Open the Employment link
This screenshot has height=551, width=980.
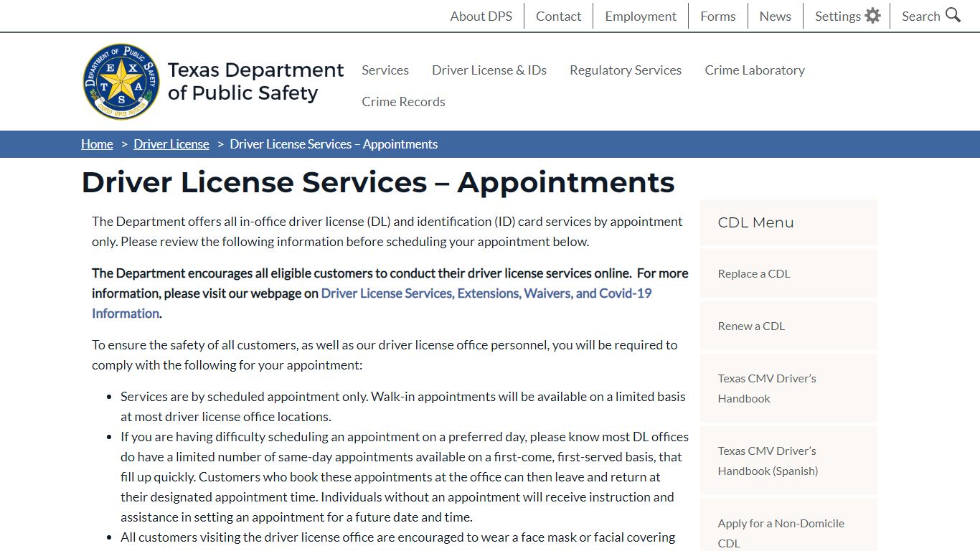click(x=641, y=16)
